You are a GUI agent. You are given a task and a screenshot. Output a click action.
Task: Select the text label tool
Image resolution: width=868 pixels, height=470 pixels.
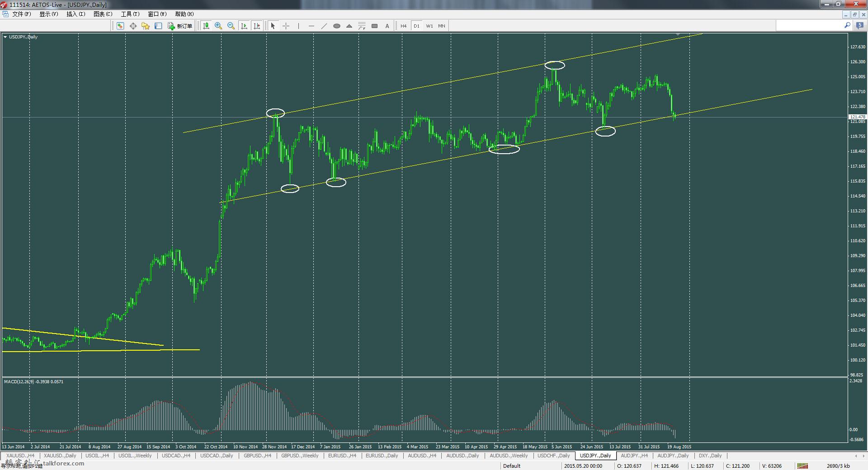(x=387, y=26)
